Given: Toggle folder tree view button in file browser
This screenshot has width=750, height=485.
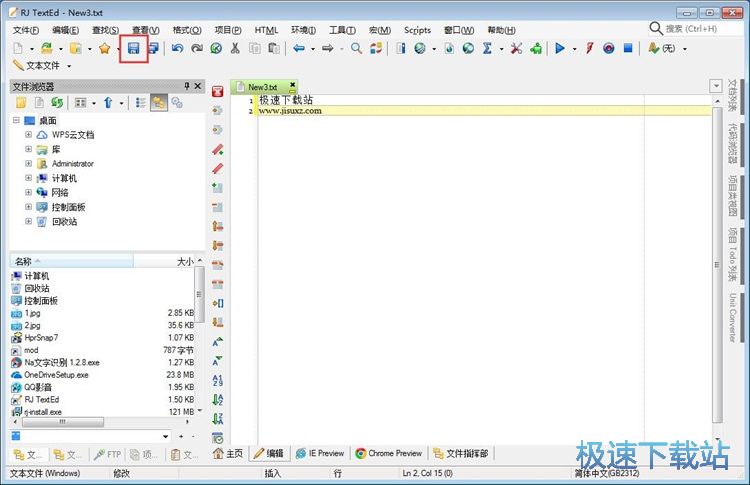Looking at the screenshot, I should pos(159,102).
